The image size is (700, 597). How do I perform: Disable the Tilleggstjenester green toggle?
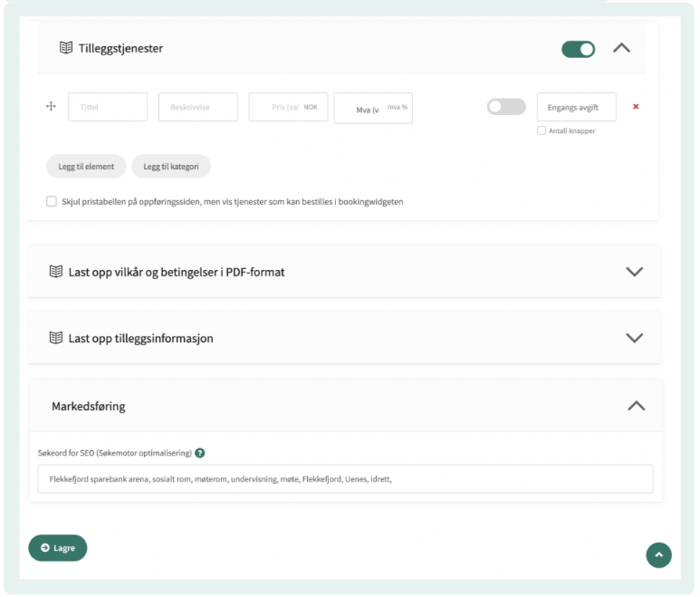click(578, 49)
